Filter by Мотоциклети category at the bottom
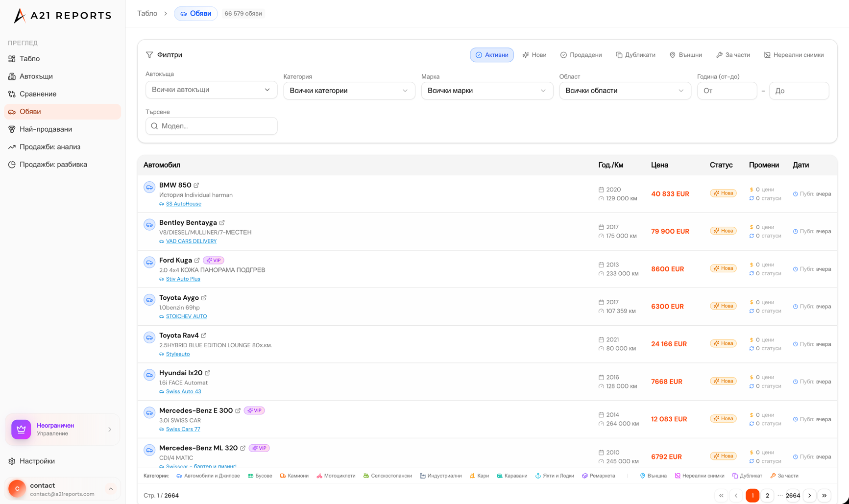Image resolution: width=849 pixels, height=504 pixels. (x=336, y=476)
